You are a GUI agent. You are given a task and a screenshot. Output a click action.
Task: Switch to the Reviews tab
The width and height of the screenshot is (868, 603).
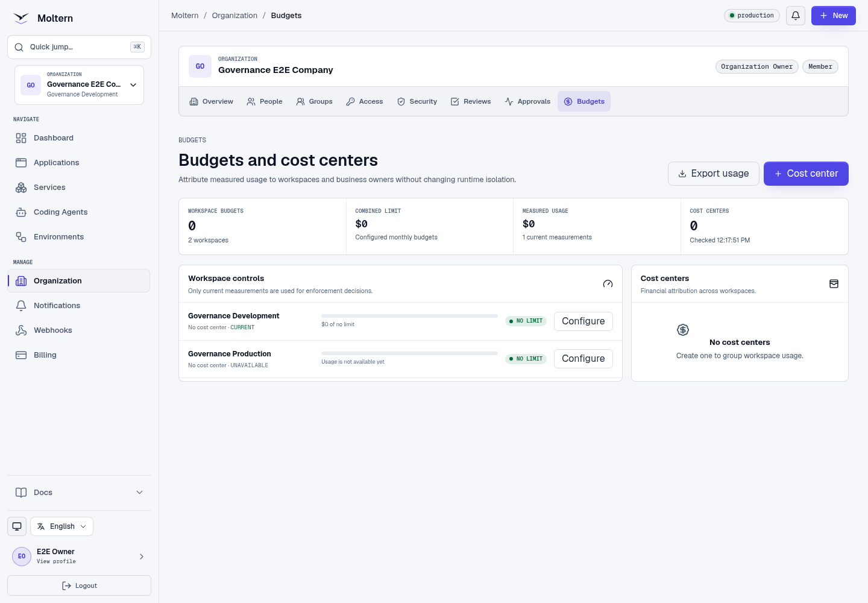471,101
